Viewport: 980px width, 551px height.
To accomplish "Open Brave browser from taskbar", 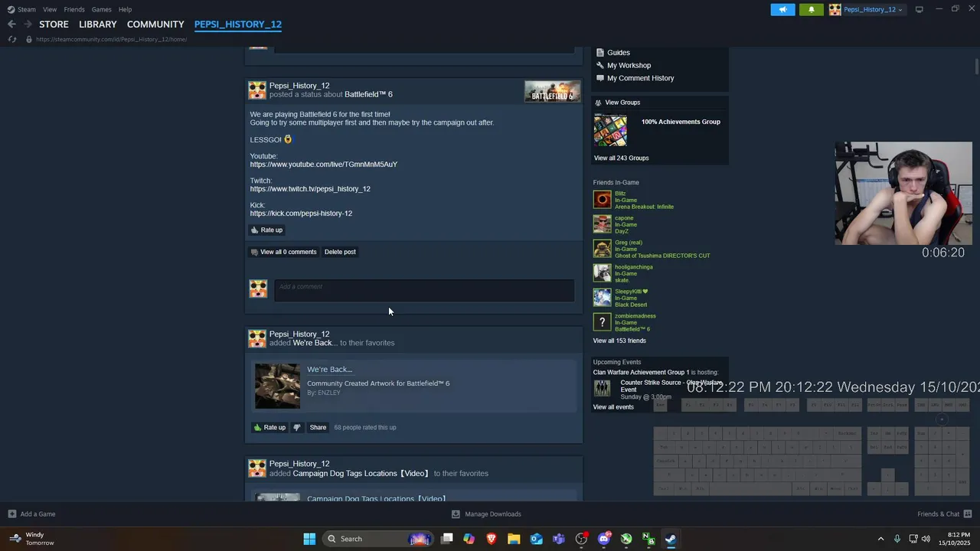I will 492,539.
